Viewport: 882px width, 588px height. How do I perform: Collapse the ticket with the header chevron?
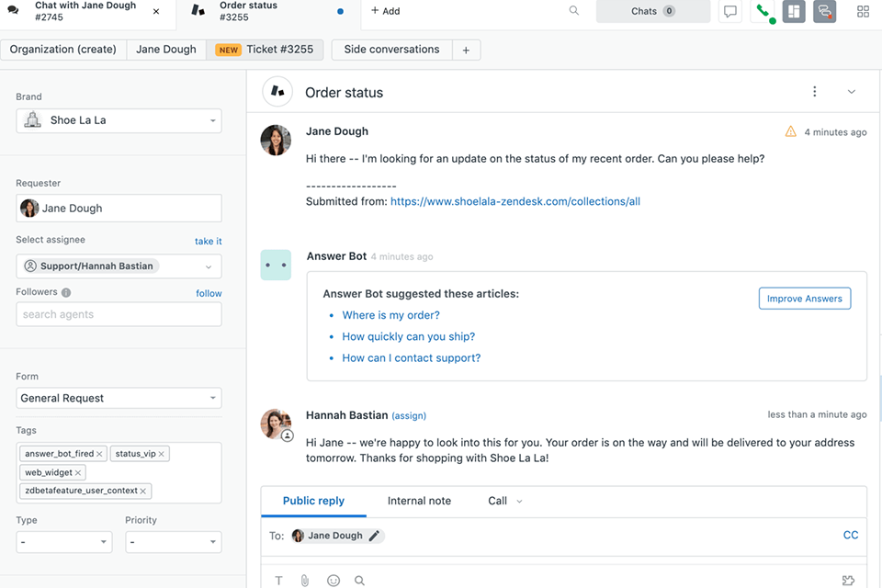(x=851, y=91)
